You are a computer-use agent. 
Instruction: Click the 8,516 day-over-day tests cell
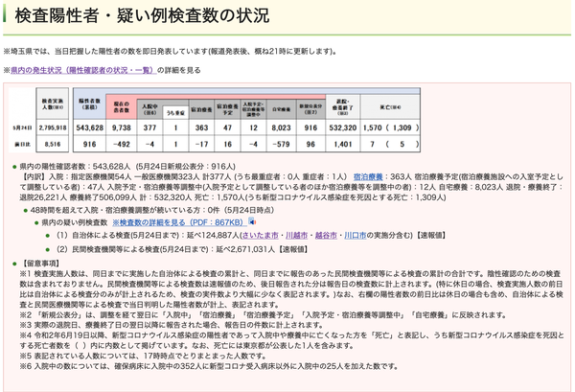53,144
